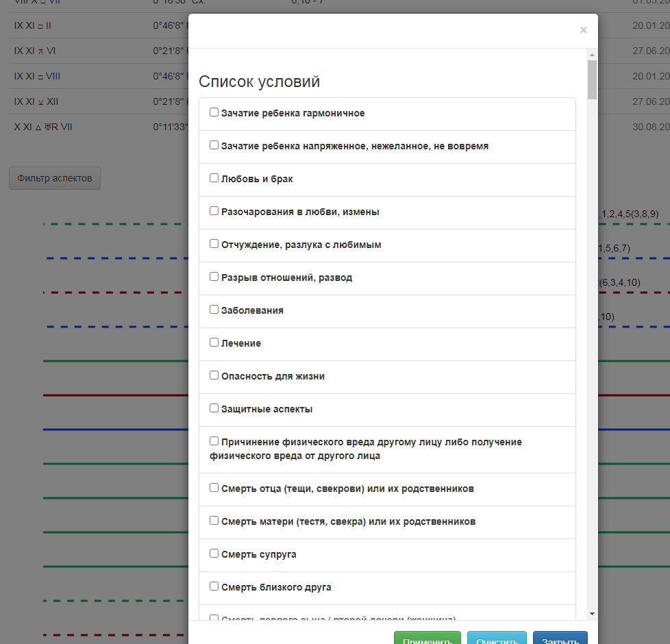Close the modal with the X icon
The height and width of the screenshot is (644, 670).
(583, 30)
